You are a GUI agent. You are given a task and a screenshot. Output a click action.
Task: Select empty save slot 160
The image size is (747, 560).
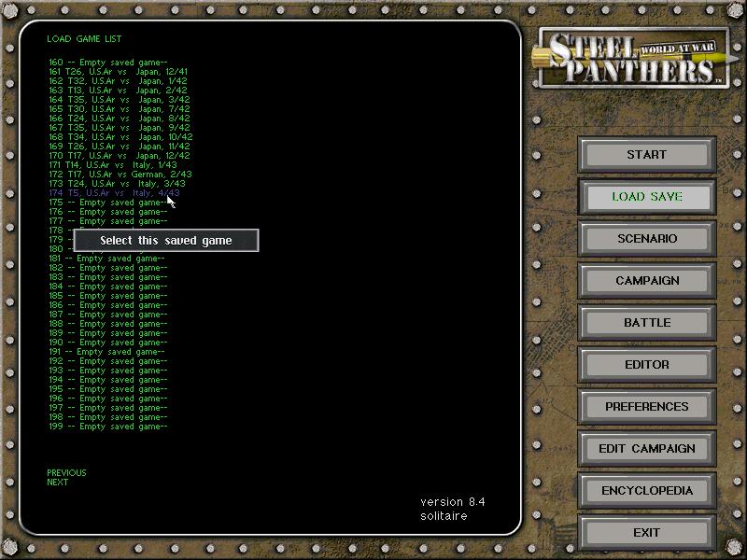click(x=108, y=63)
